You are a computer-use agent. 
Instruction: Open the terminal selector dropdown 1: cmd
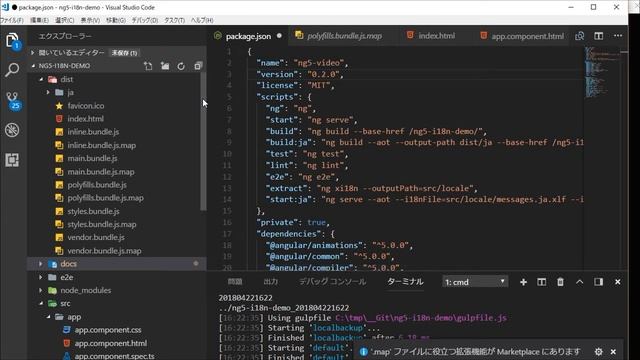coord(475,282)
